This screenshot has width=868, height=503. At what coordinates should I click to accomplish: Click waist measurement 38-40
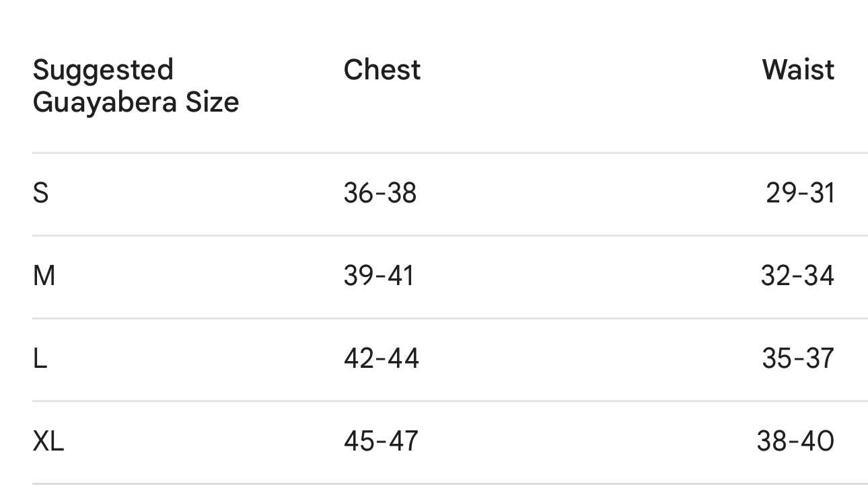click(795, 442)
